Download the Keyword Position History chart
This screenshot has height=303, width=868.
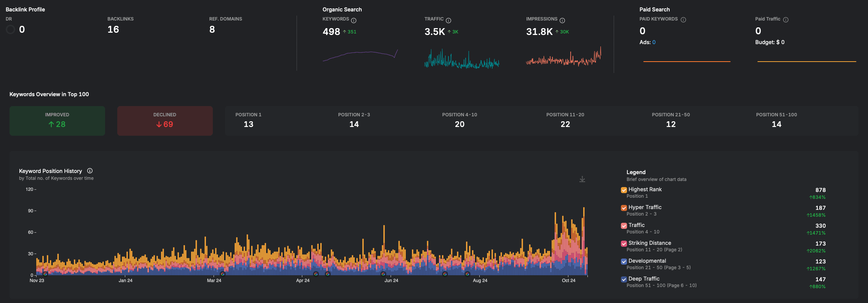point(582,179)
